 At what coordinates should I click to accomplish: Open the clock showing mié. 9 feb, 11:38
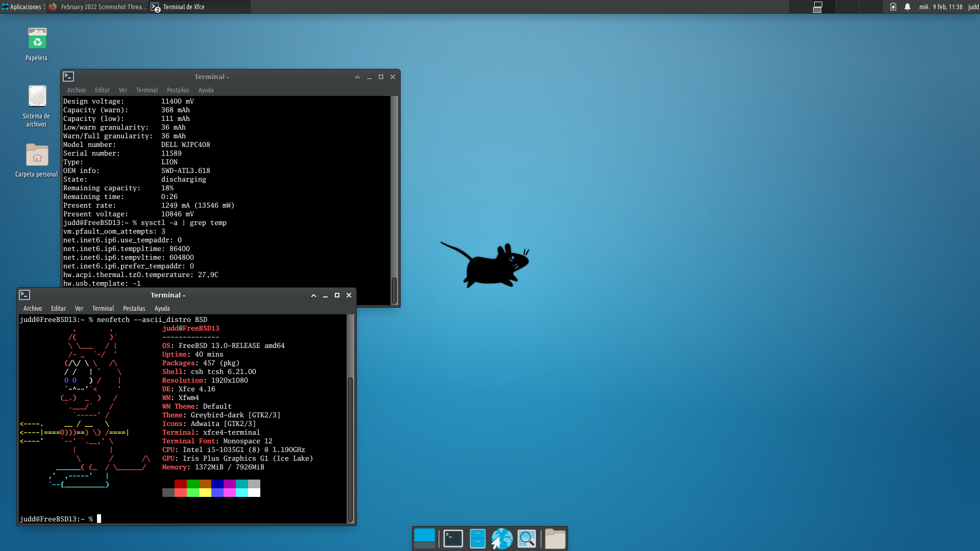pos(941,7)
